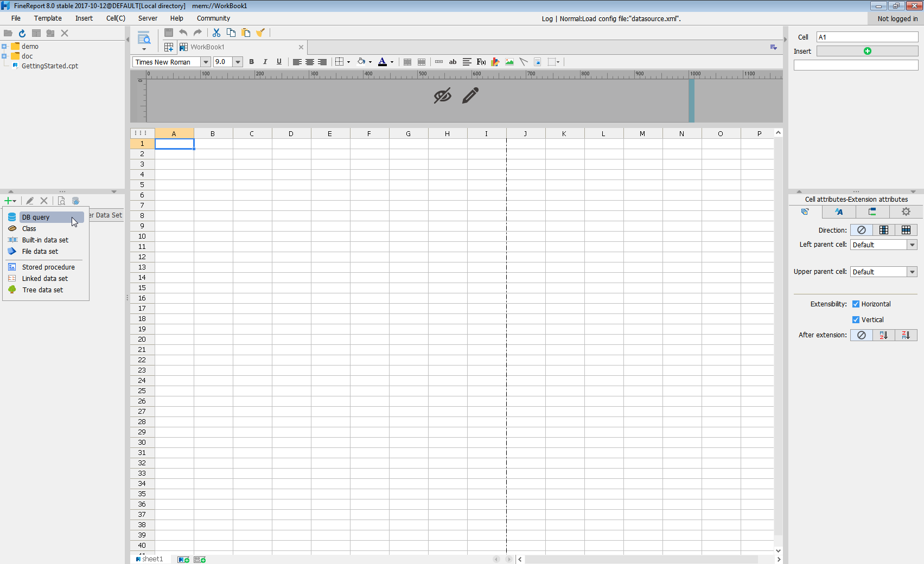924x564 pixels.
Task: Click the format painter brush icon
Action: [260, 33]
